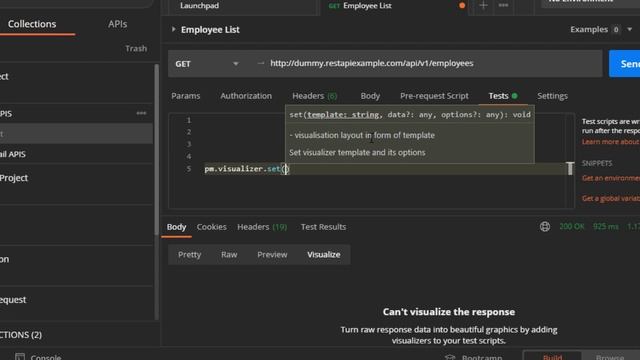
Task: Click the Learn more about link
Action: 611,142
